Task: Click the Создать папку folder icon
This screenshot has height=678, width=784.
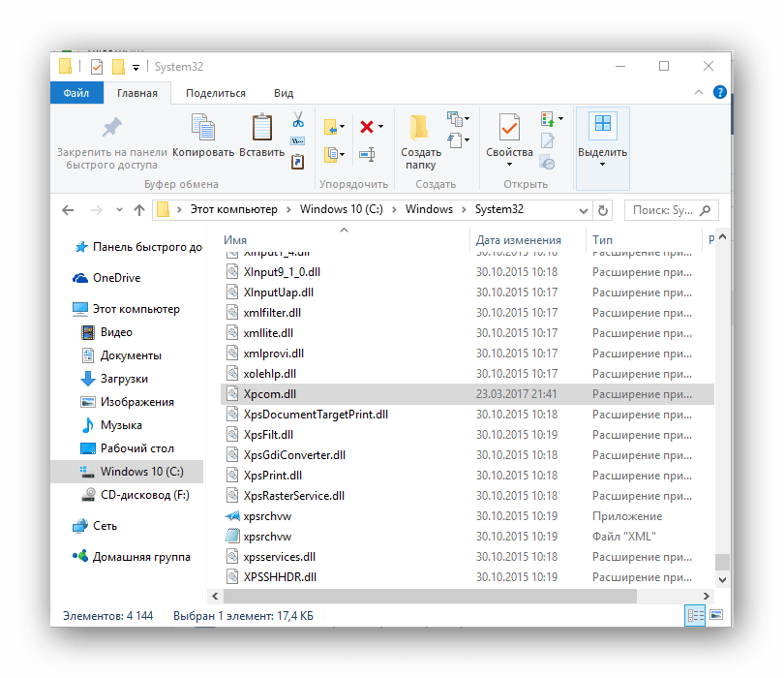Action: [x=419, y=128]
